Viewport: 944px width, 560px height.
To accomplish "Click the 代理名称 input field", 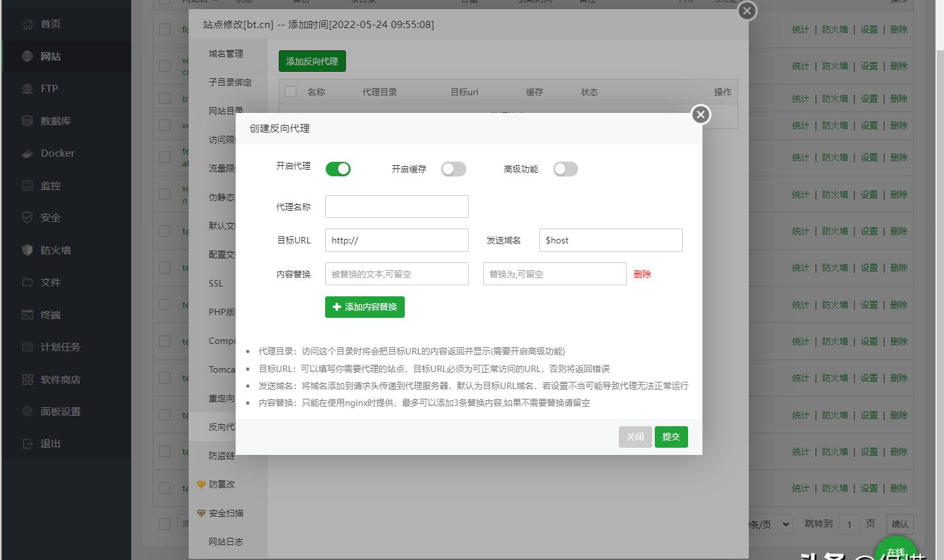I will click(x=397, y=207).
